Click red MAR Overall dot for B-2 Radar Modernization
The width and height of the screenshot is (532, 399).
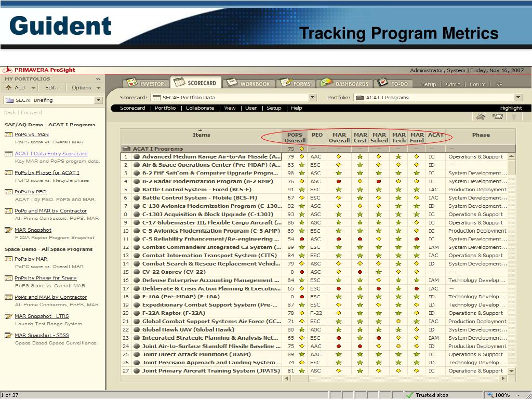pyautogui.click(x=339, y=181)
